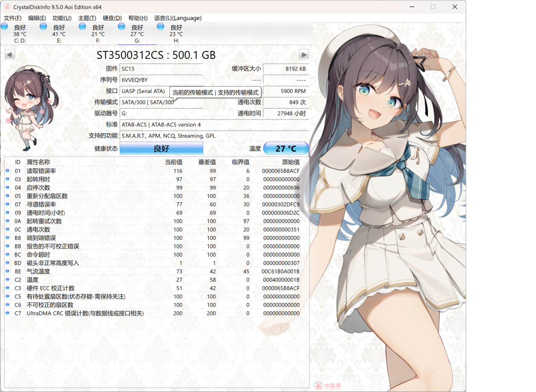This screenshot has width=536, height=392.
Task: Click the power on hours value 27948 小时
Action: (286, 114)
